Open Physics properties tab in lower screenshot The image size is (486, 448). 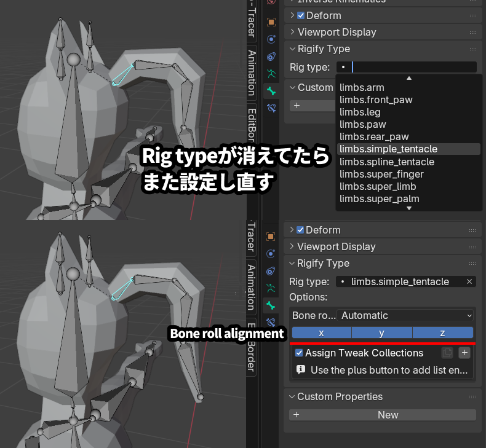coord(271,254)
